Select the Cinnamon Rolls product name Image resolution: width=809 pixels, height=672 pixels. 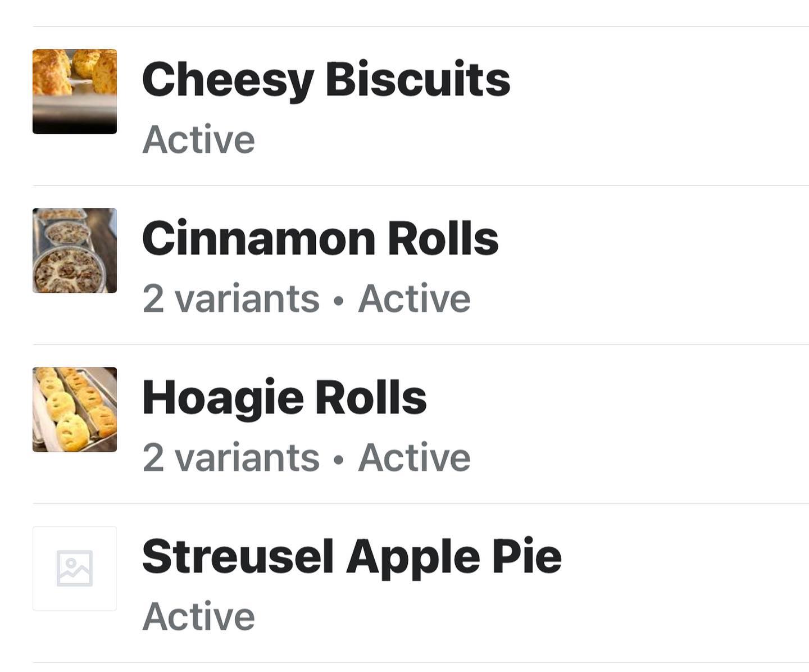tap(320, 239)
